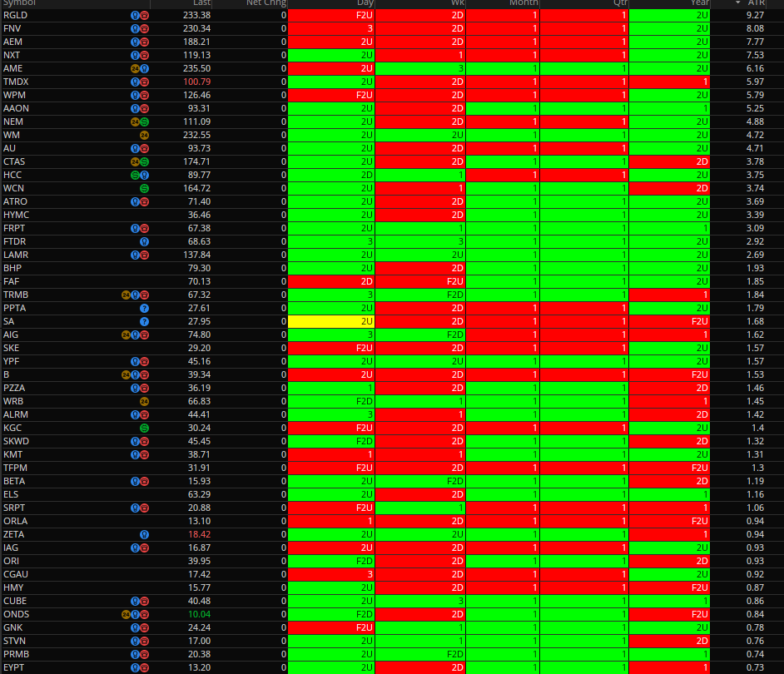The height and width of the screenshot is (674, 784).
Task: Click the red phone icon beside TMDX
Action: pyautogui.click(x=145, y=82)
